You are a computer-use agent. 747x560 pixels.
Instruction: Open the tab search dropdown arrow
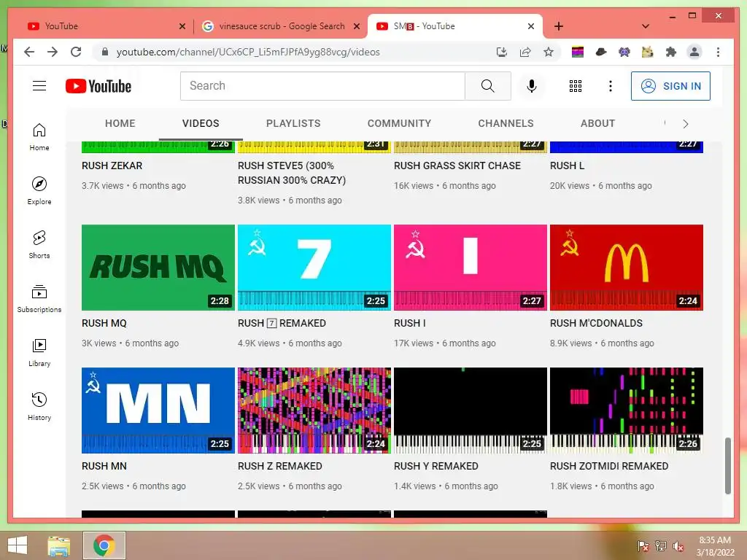coord(646,26)
